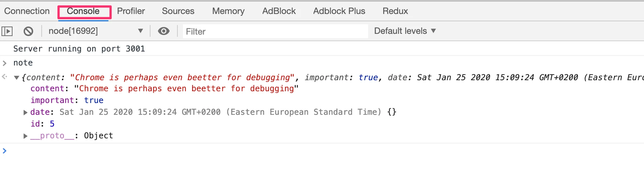Screen dimensions: 644x195
Task: Select the 'Server running on port 3001' log line
Action: (x=79, y=49)
